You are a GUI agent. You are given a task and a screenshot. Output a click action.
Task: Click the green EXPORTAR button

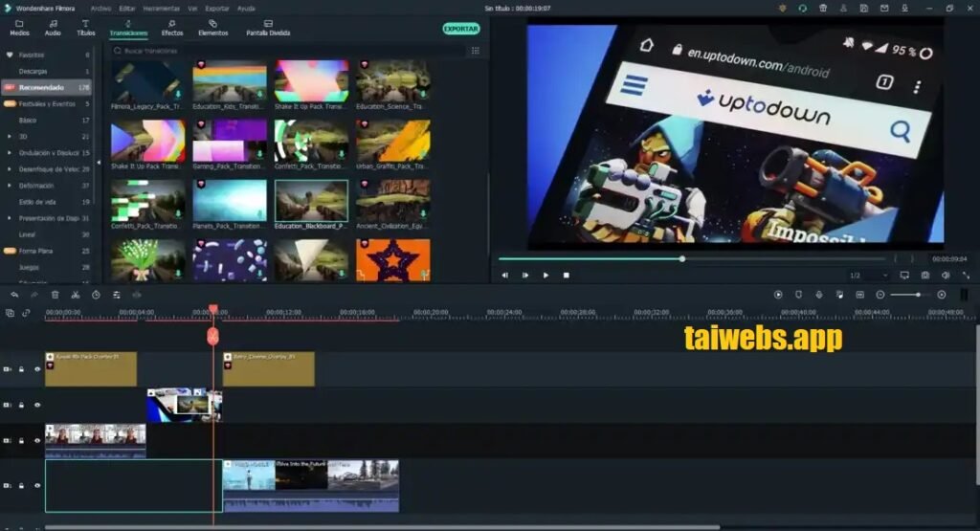pos(461,29)
